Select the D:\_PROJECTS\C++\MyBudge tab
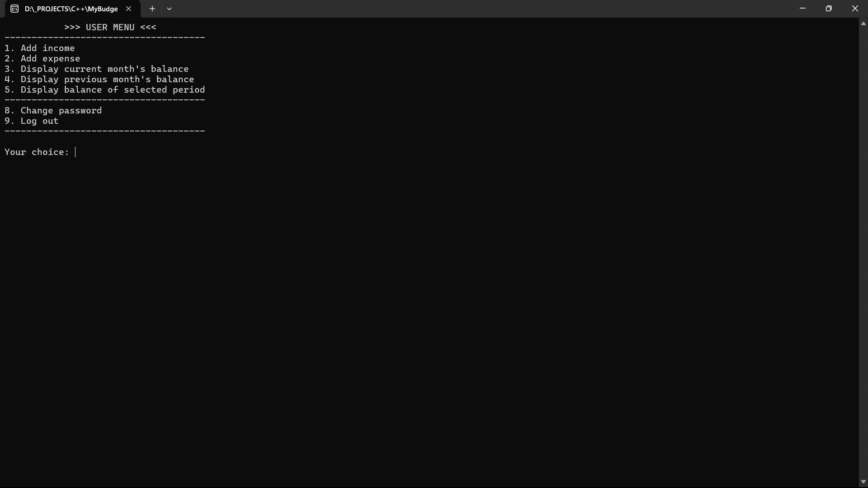Screen dimensions: 868x488 pyautogui.click(x=71, y=9)
